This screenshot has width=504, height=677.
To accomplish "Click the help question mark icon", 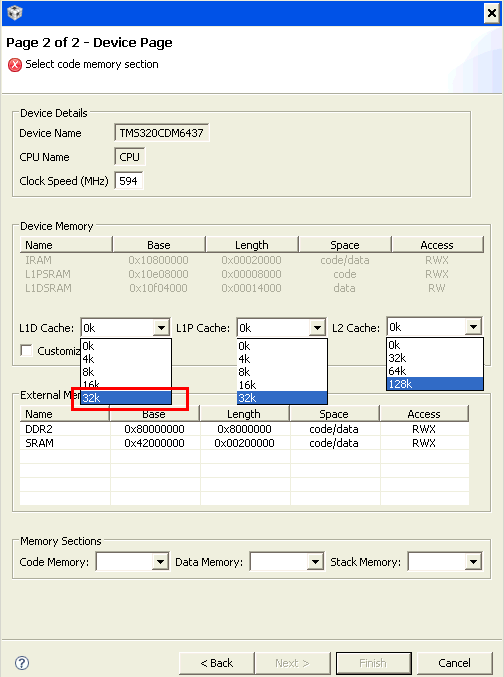I will [22, 663].
